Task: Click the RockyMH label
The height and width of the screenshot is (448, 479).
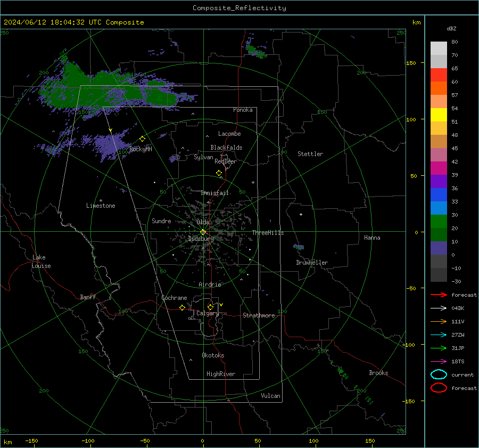Action: pyautogui.click(x=141, y=149)
